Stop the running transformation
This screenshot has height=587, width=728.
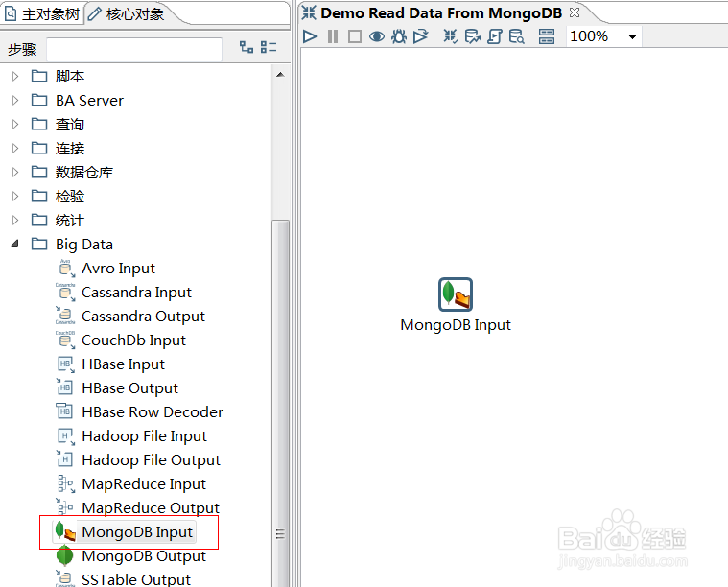point(355,36)
